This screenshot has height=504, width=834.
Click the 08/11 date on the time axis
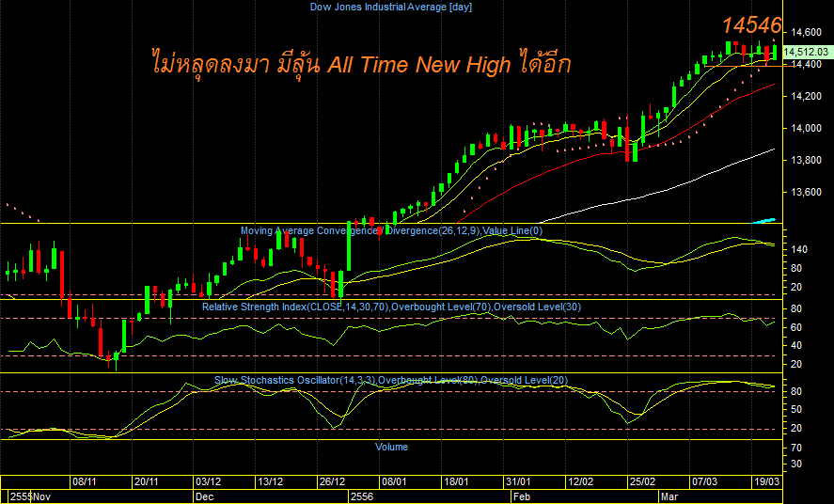(85, 481)
